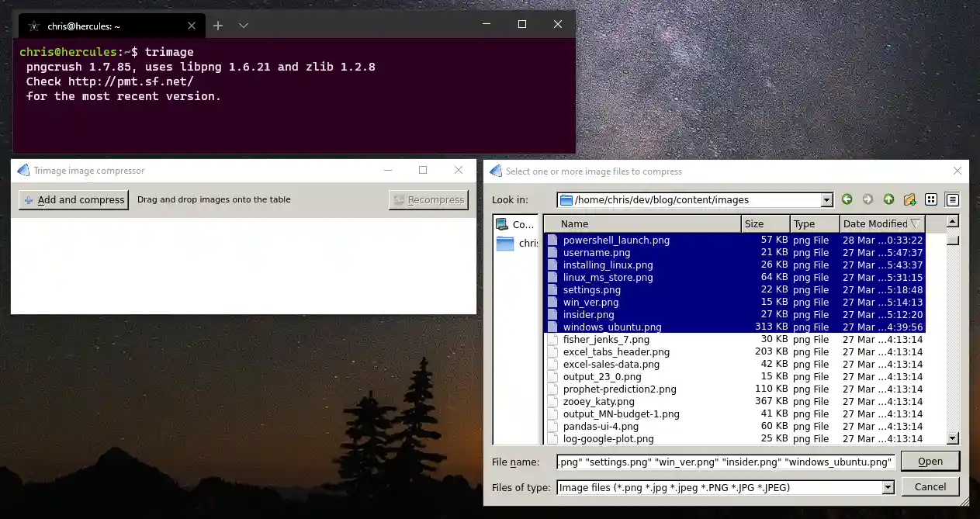Click the forward navigation arrow
The image size is (980, 519).
867,199
